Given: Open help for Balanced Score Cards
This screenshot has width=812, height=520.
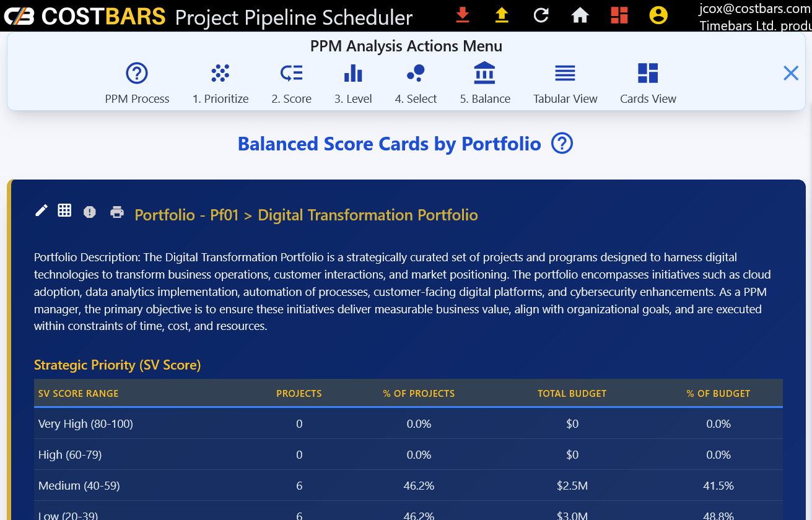Looking at the screenshot, I should pyautogui.click(x=562, y=144).
